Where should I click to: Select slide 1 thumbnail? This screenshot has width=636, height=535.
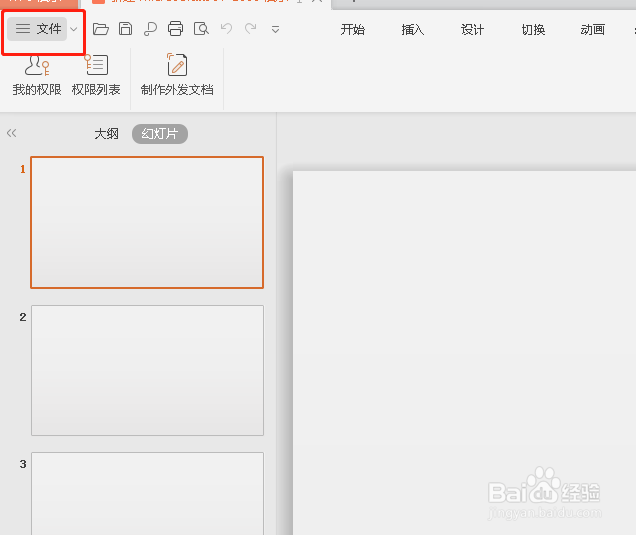(147, 222)
